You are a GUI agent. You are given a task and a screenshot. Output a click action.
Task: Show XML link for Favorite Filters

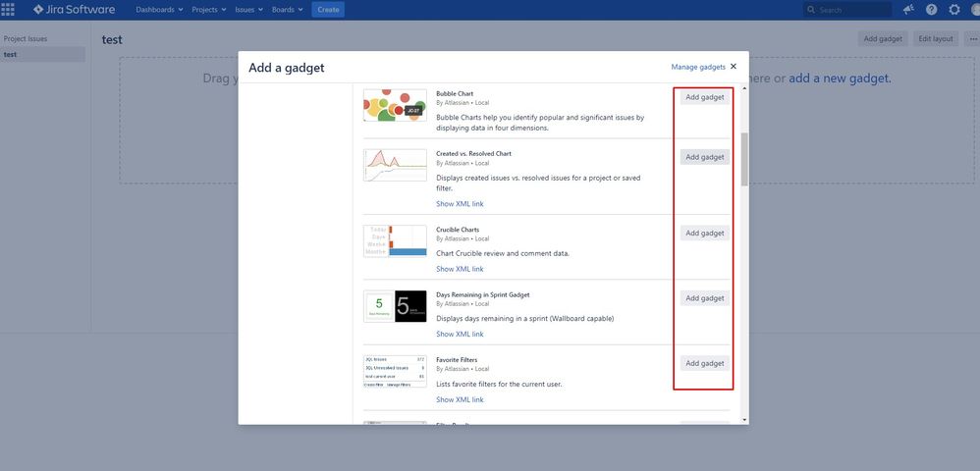click(460, 399)
